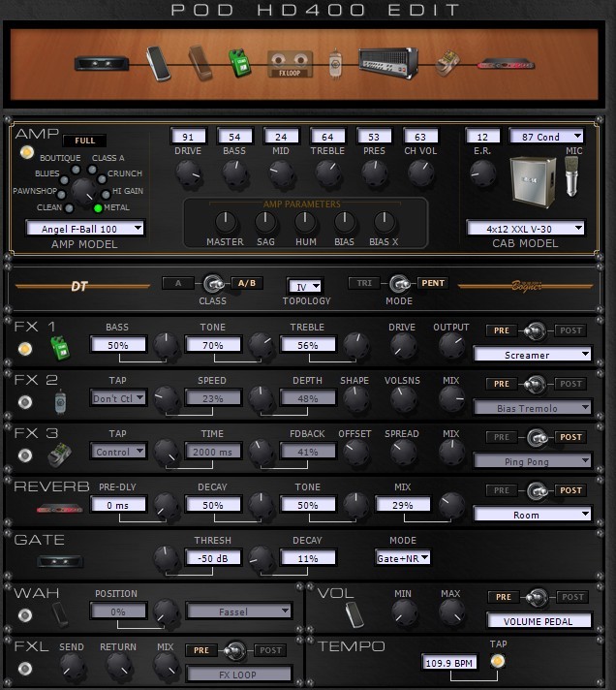Click the A/B class button
Screen dimensions: 616x690
(247, 283)
